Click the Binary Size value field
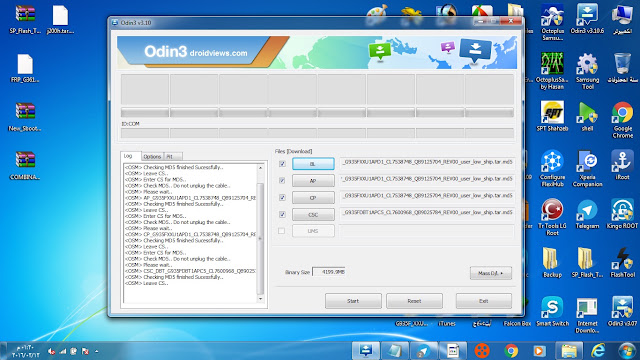Image resolution: width=640 pixels, height=360 pixels. click(329, 272)
